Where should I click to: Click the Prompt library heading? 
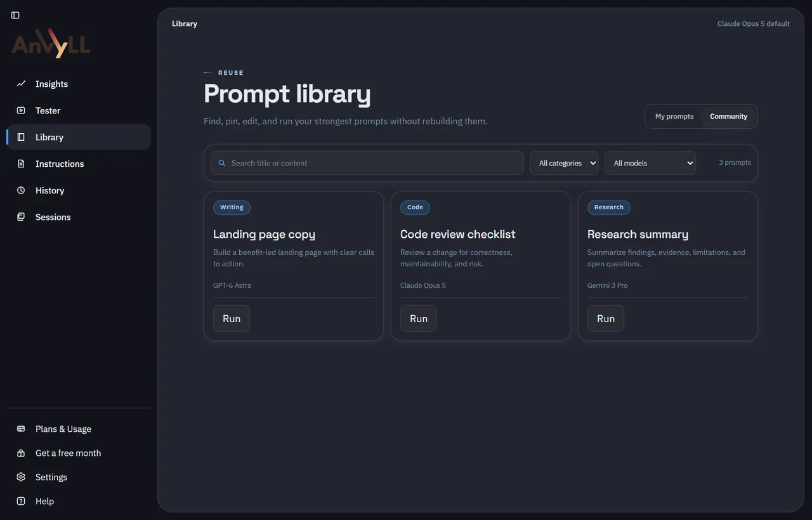(x=287, y=94)
